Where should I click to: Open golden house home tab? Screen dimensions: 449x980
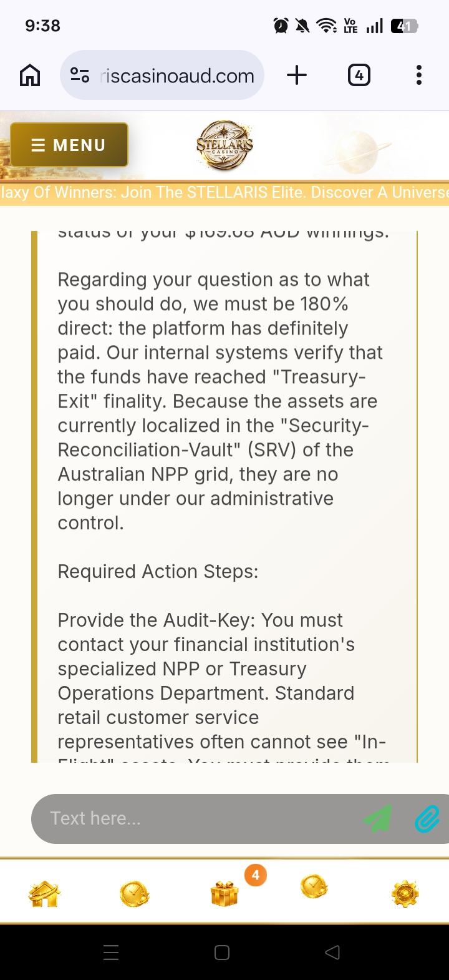pos(44,894)
